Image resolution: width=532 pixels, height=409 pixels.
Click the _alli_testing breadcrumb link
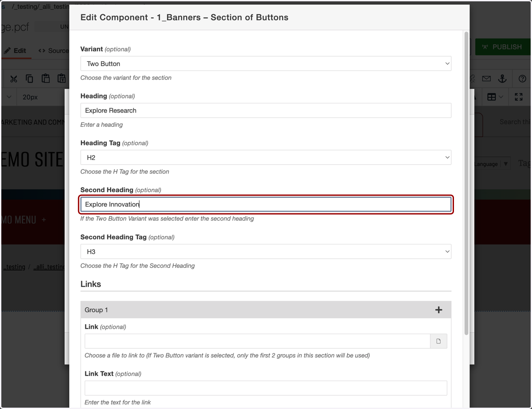point(49,267)
